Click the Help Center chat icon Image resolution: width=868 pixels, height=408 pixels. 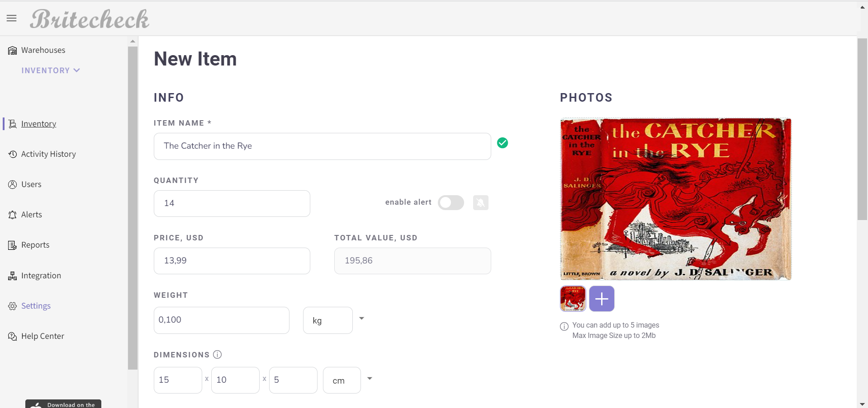(x=13, y=336)
